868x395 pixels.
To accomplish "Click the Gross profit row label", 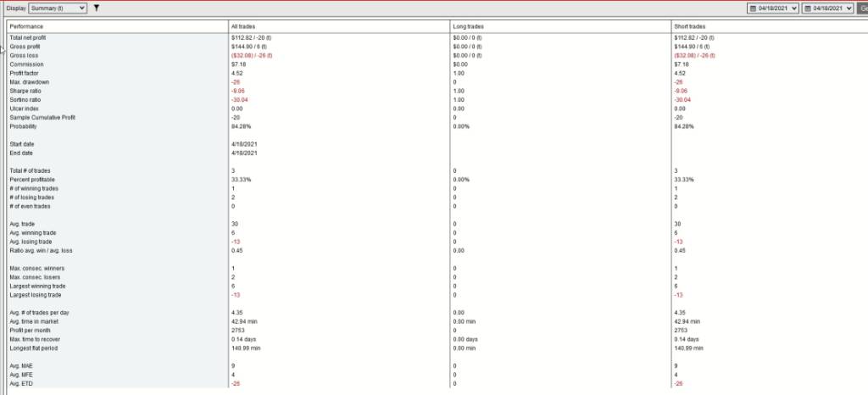I will pyautogui.click(x=25, y=47).
